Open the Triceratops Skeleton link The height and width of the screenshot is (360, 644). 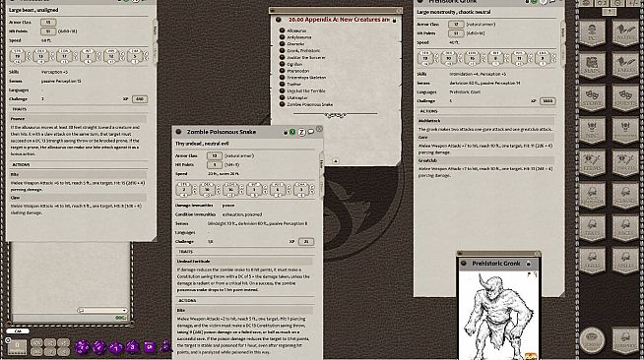(306, 78)
